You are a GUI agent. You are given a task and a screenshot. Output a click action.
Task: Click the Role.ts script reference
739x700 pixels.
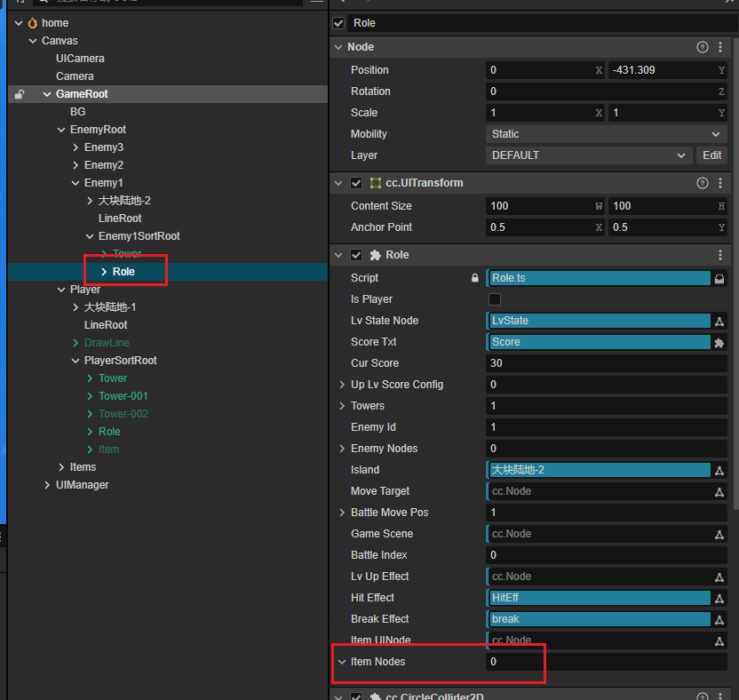tap(599, 278)
